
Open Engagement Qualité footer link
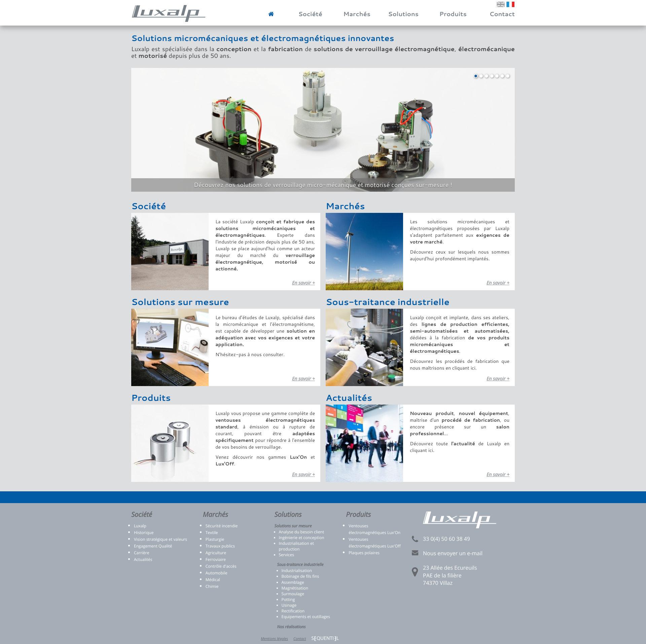point(153,546)
